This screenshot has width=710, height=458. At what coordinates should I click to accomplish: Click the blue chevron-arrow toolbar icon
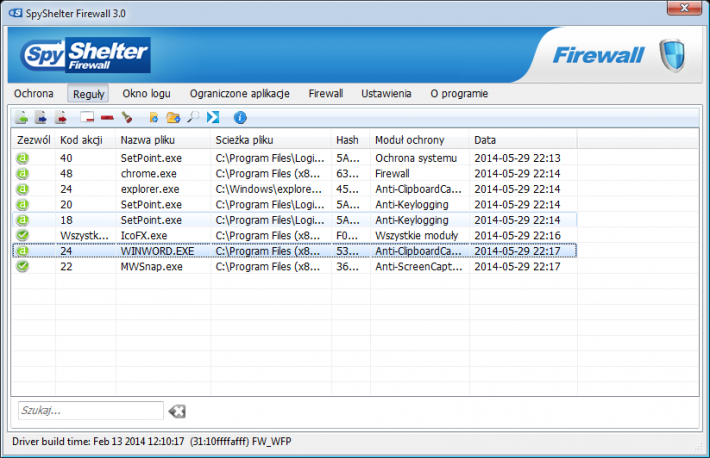pos(213,117)
